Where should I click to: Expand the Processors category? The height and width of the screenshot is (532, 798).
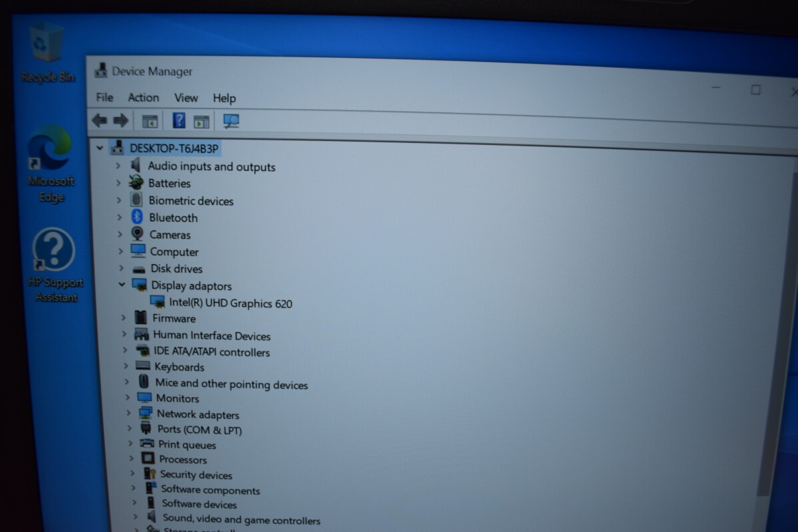point(132,459)
